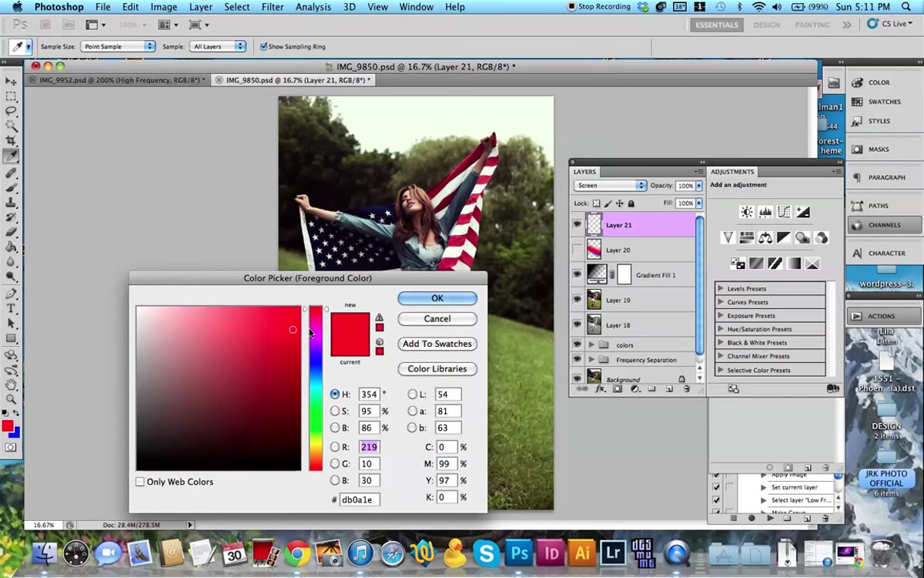
Task: Select the G (green) radio button
Action: point(335,464)
